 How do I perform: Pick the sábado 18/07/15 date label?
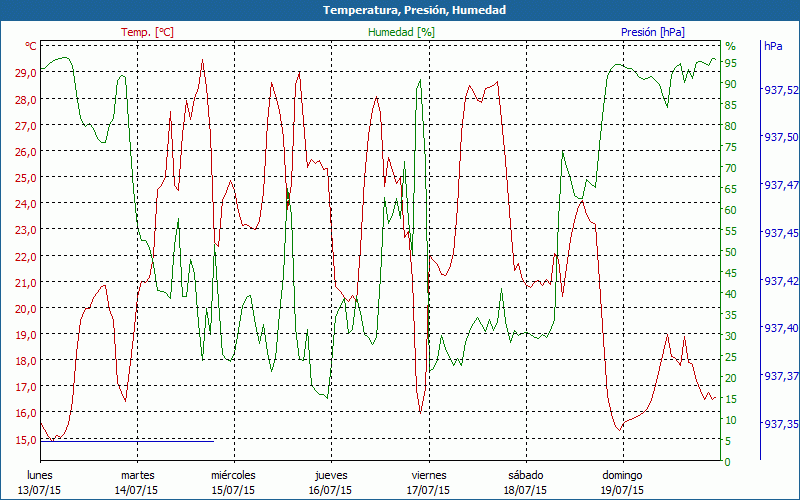click(524, 483)
